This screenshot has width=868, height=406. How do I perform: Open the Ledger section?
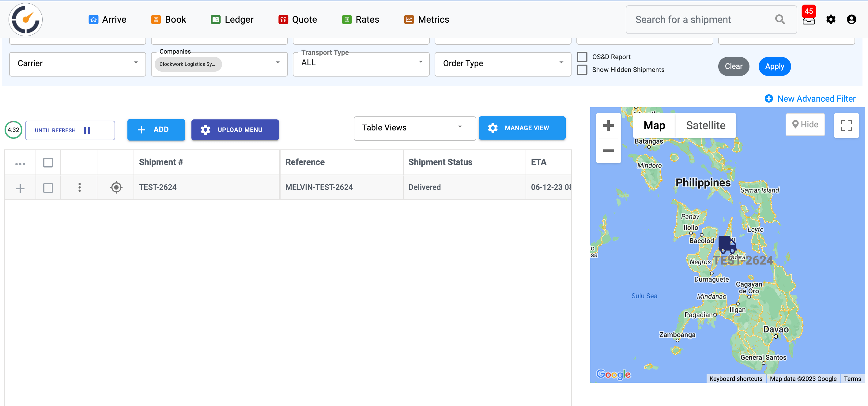pos(232,19)
